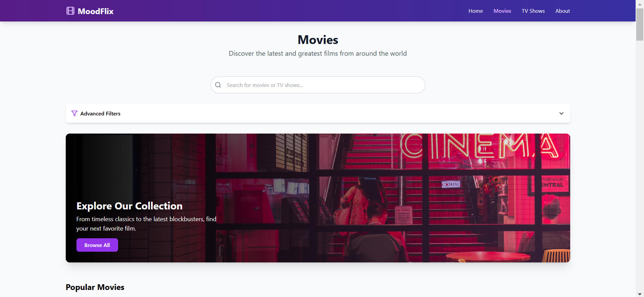
Task: Open the About page
Action: click(562, 11)
